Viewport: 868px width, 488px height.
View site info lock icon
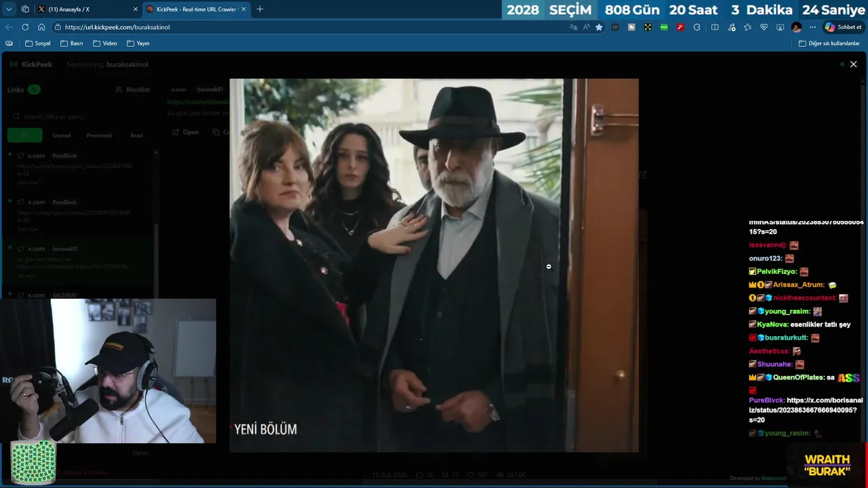[x=58, y=27]
